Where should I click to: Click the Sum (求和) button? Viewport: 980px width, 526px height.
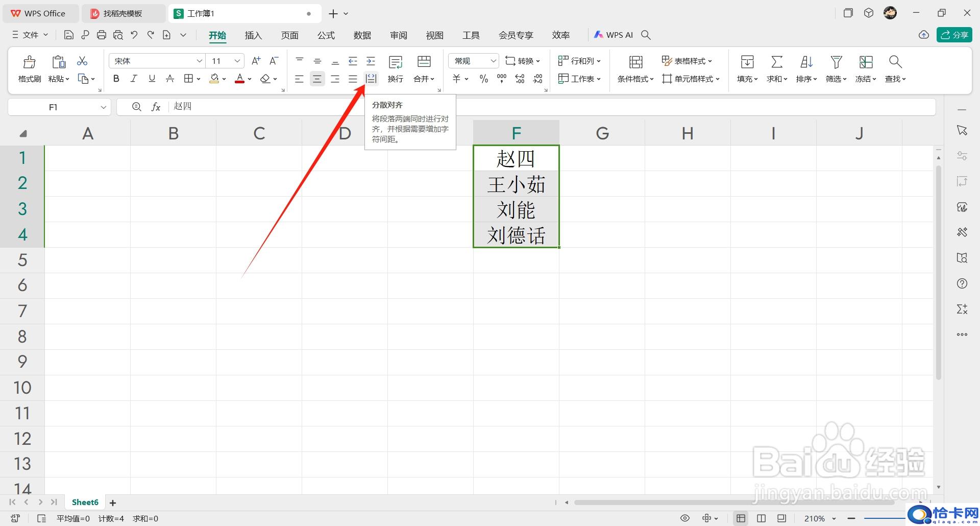777,69
